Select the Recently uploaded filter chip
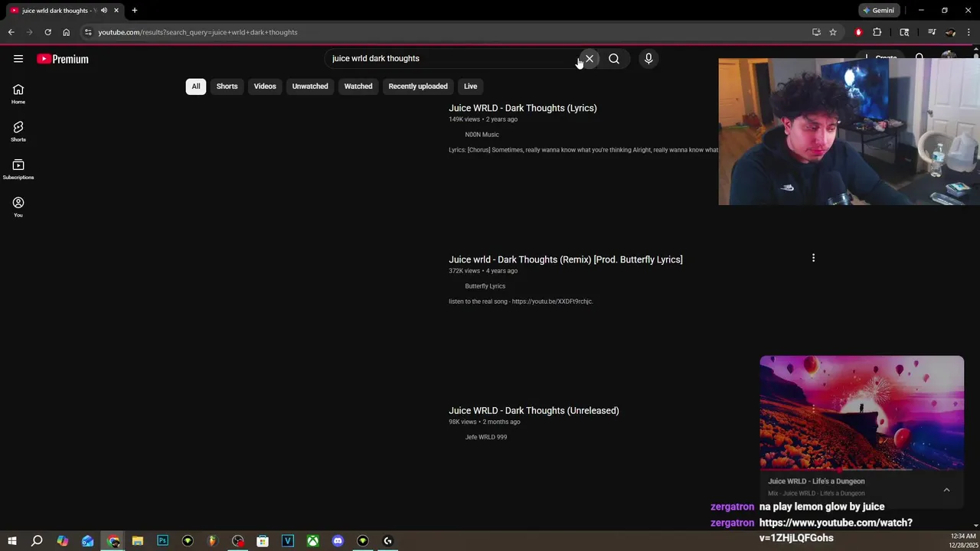 coord(418,86)
